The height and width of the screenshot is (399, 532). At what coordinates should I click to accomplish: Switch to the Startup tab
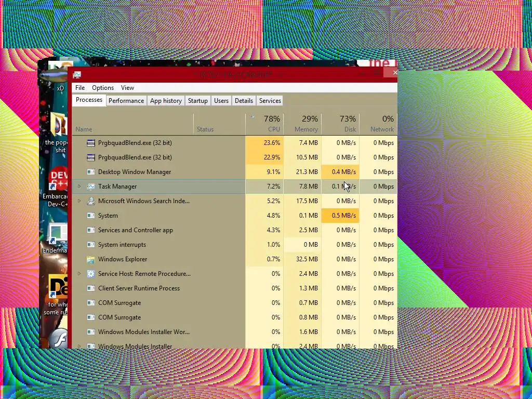pyautogui.click(x=198, y=101)
